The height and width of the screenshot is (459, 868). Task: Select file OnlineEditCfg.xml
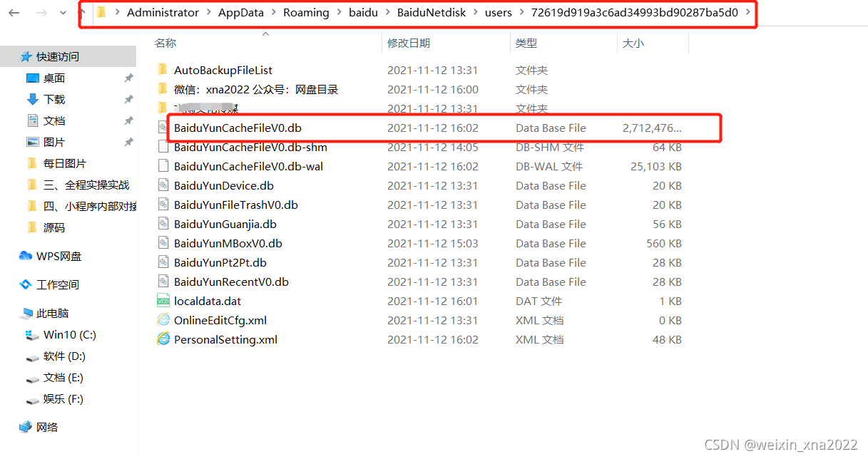[220, 321]
